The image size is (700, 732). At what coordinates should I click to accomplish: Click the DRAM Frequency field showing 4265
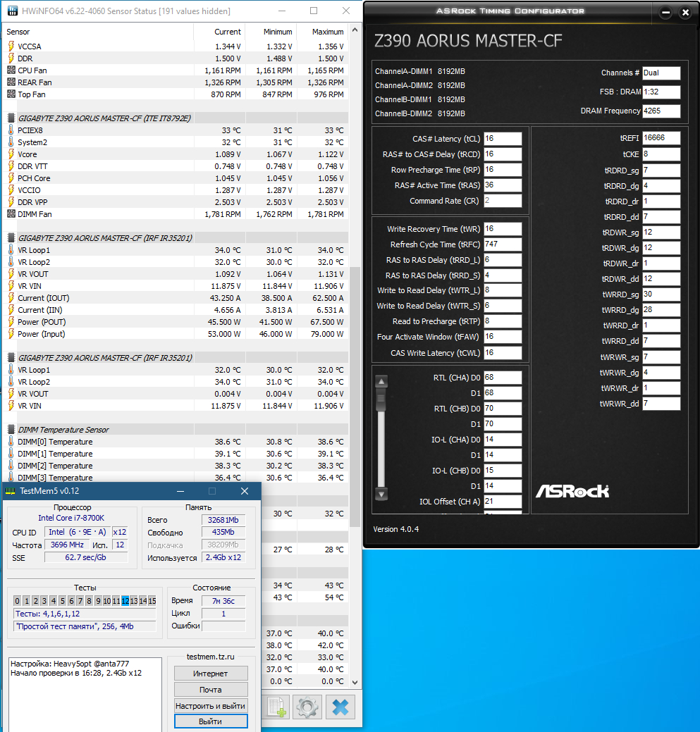[661, 111]
